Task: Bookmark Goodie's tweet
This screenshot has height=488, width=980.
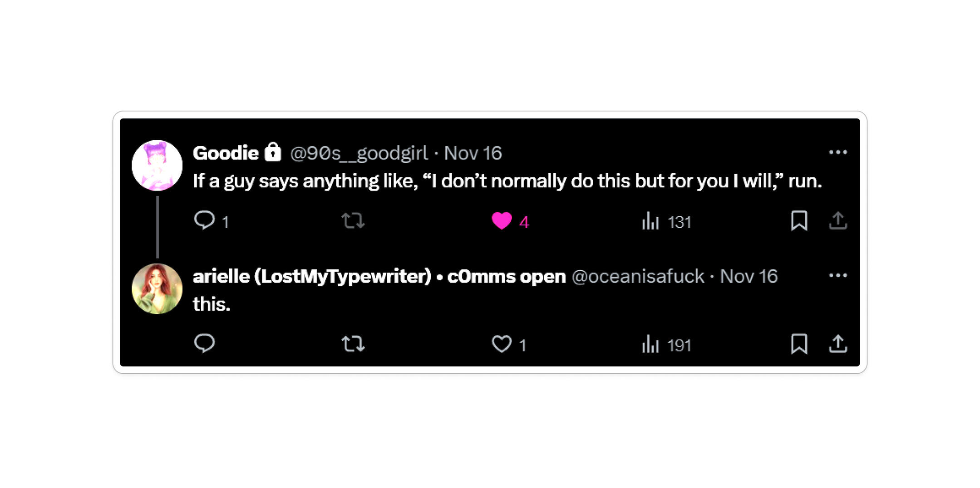Action: [x=799, y=221]
